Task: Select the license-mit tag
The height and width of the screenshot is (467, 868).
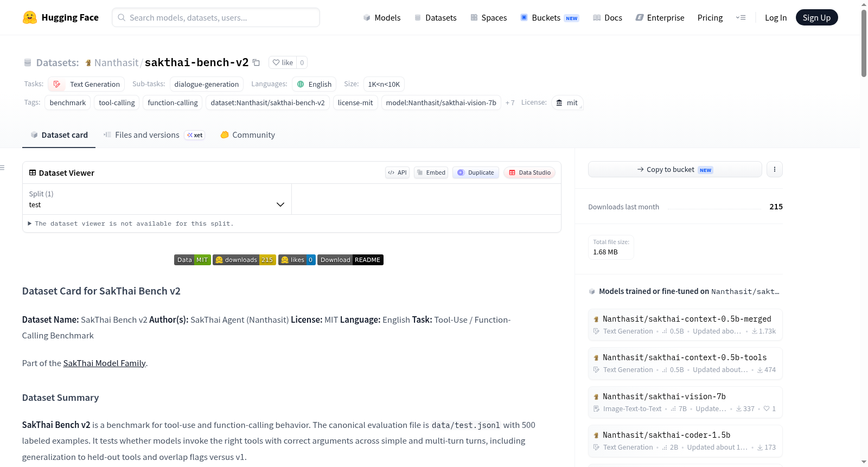Action: click(x=355, y=103)
